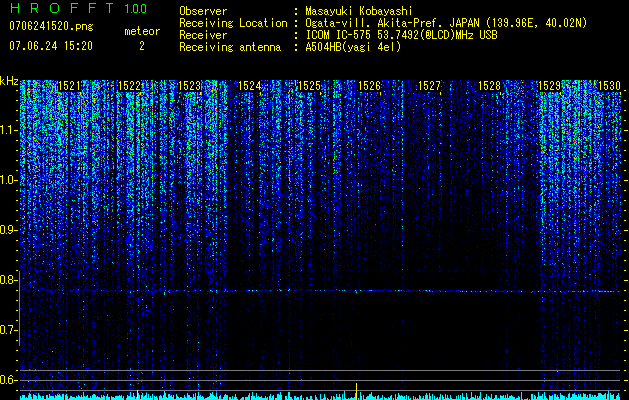Screen dimensions: 629x400
Task: Click the date stamp 07.06.24 15:20
Action: coord(51,46)
